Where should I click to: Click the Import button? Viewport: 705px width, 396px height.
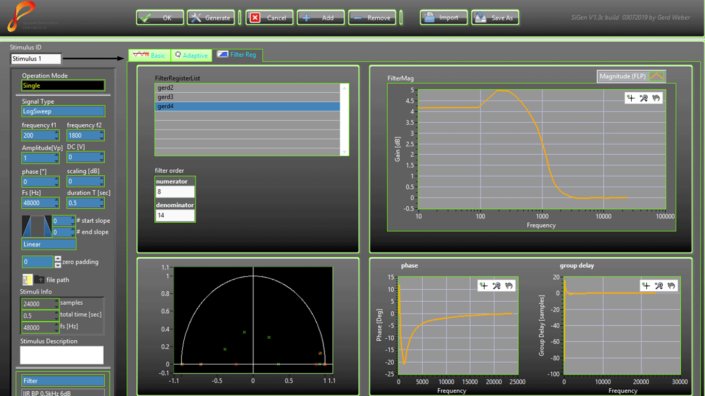444,18
